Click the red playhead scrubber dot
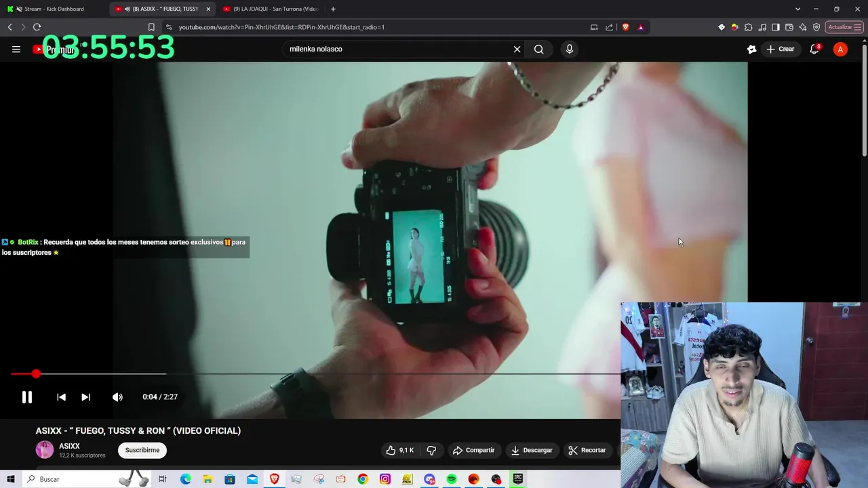 [36, 373]
